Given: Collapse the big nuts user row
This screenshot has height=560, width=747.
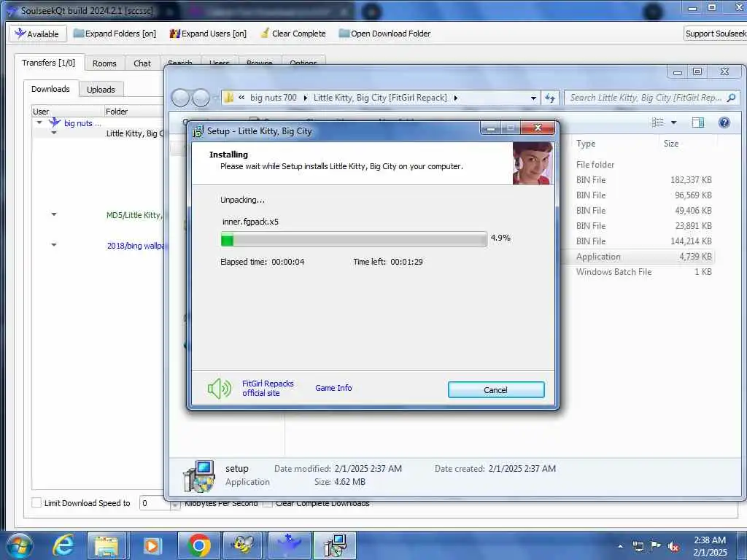Looking at the screenshot, I should (x=39, y=122).
